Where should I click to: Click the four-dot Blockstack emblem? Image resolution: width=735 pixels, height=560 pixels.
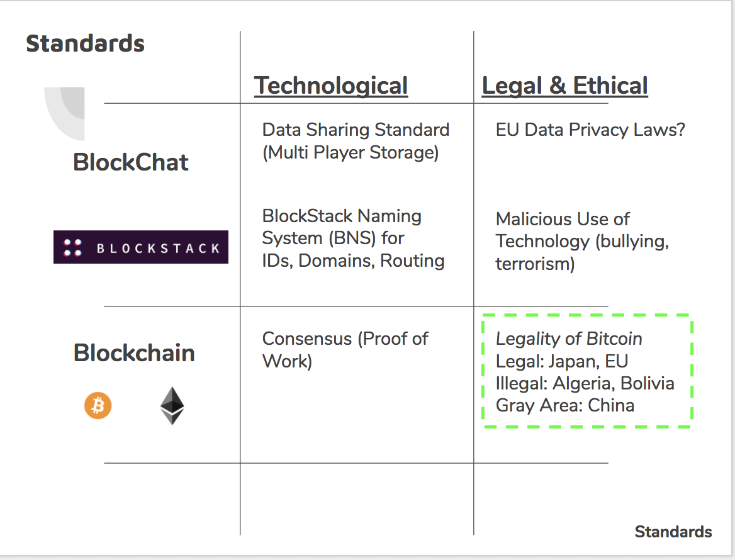point(73,247)
